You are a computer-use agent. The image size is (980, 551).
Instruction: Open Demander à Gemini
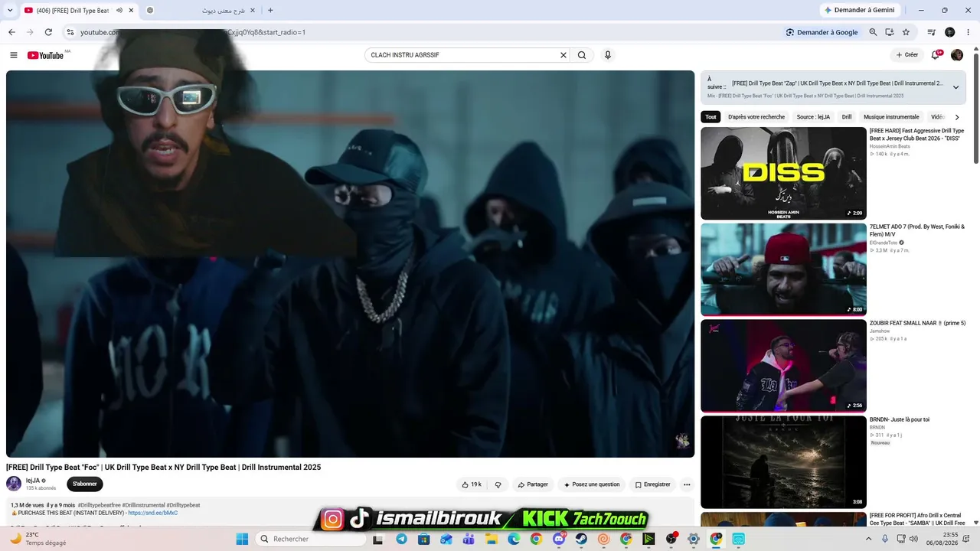pos(858,10)
